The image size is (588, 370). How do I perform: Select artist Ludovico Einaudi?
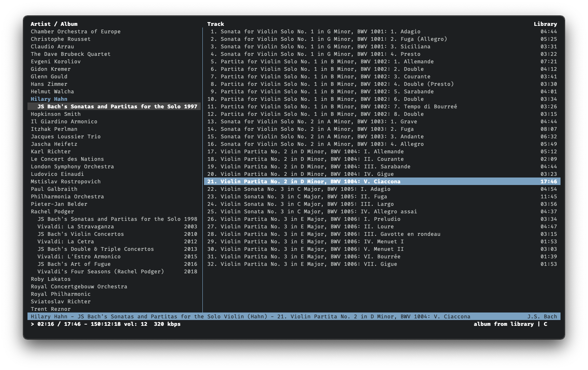[57, 174]
